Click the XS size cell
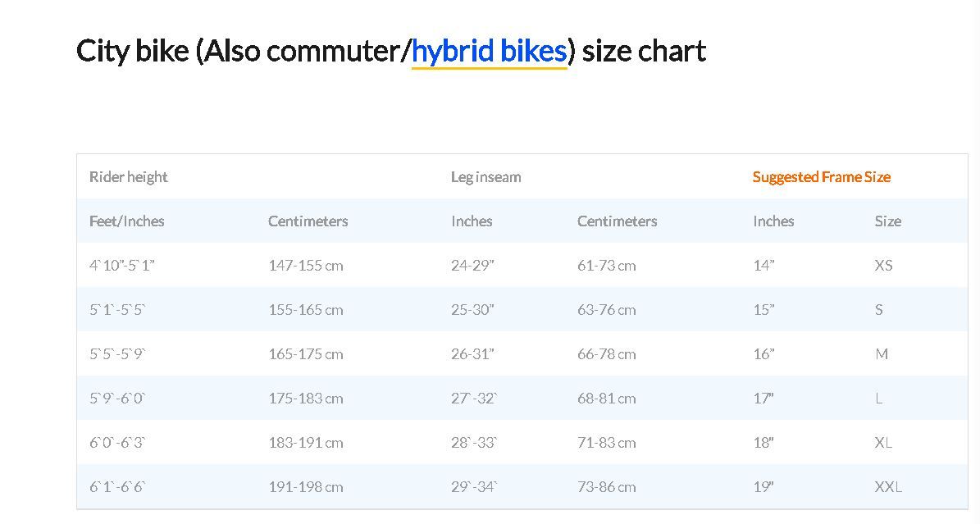This screenshot has height=524, width=980. pyautogui.click(x=883, y=266)
